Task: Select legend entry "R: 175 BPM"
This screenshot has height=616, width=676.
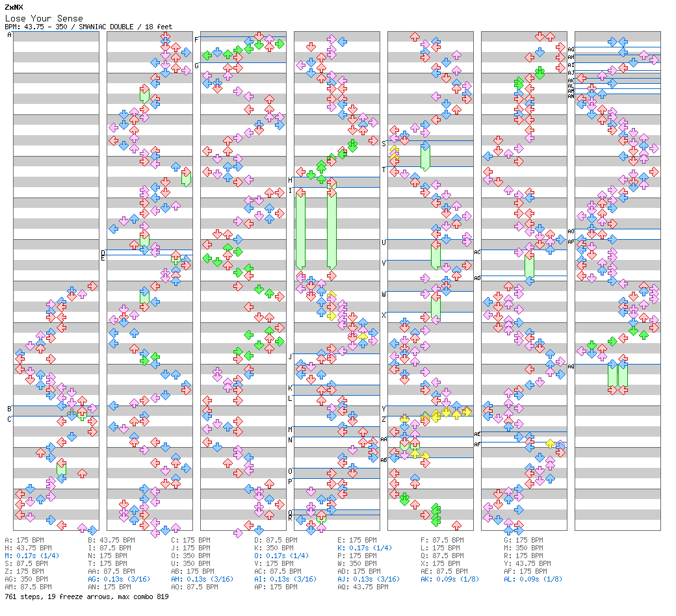Action: (x=523, y=556)
